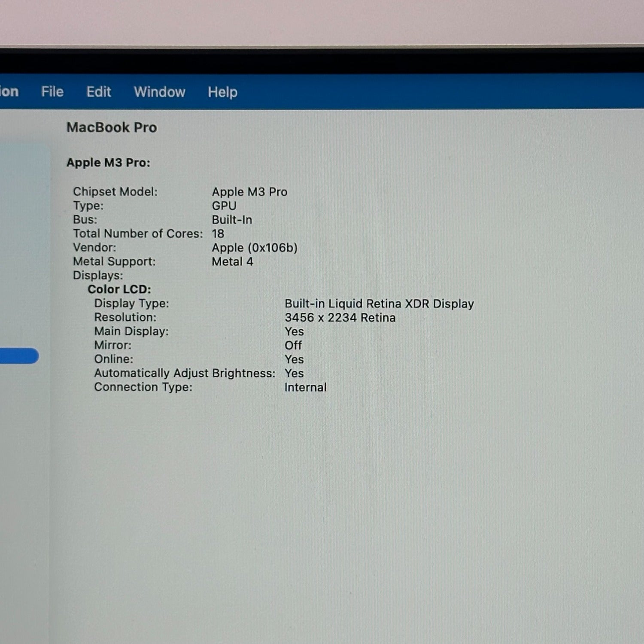Click the MacBook Pro title heading

coord(112,128)
